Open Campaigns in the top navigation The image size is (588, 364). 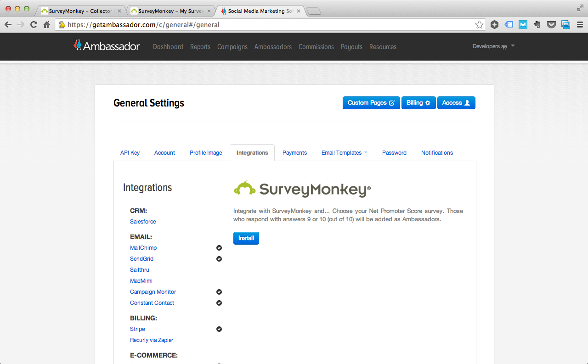[x=232, y=47]
